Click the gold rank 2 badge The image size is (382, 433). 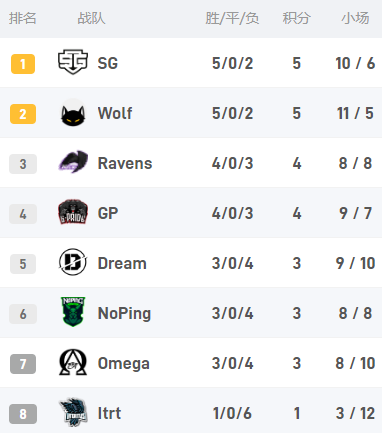click(23, 114)
